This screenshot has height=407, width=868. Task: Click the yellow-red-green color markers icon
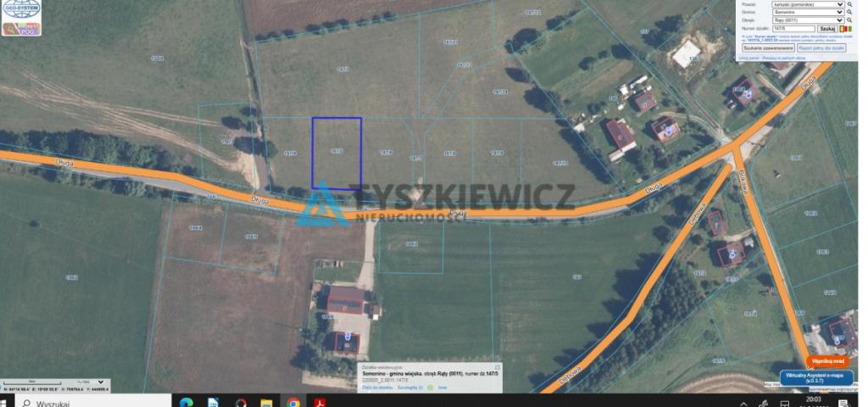point(846,29)
